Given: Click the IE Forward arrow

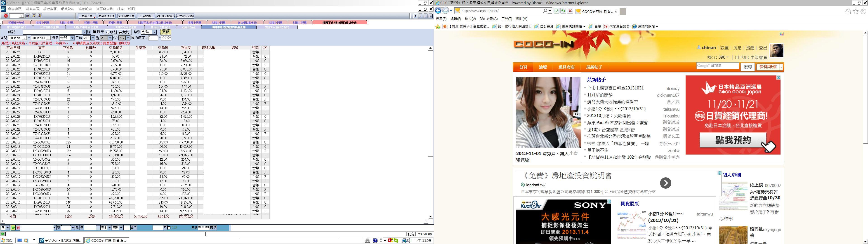Looking at the screenshot, I should (x=446, y=11).
